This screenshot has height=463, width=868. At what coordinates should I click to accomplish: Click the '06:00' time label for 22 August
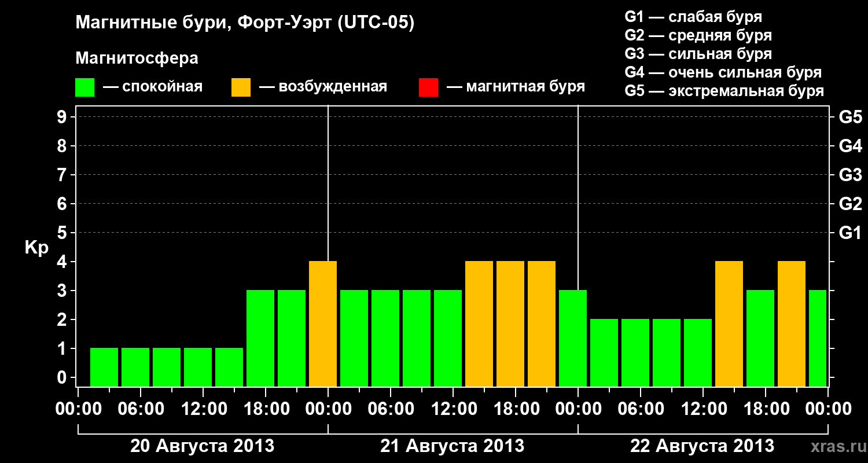pyautogui.click(x=641, y=409)
